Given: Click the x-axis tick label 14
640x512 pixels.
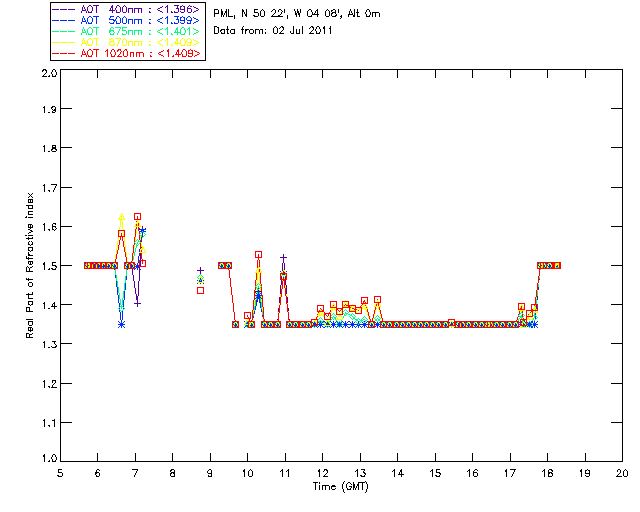Looking at the screenshot, I should pos(398,473).
